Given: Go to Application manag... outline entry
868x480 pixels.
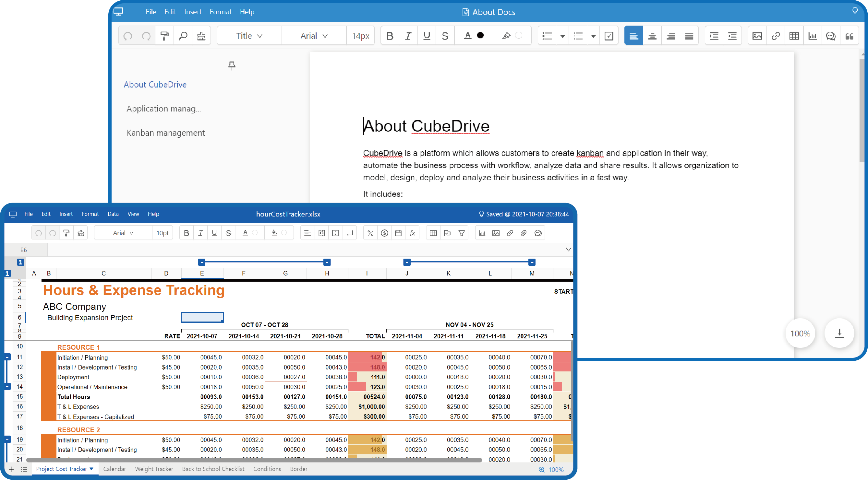Looking at the screenshot, I should (x=163, y=109).
